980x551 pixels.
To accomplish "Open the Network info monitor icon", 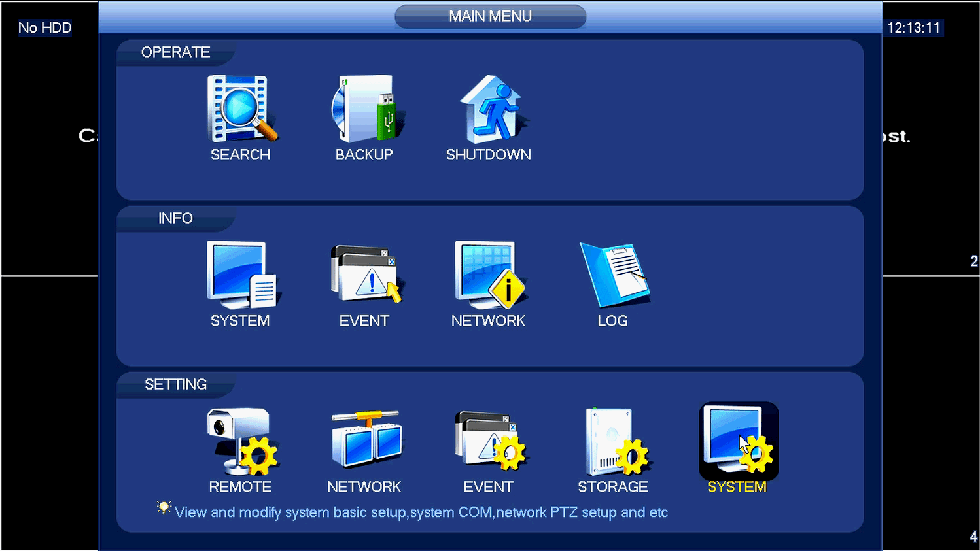I will pos(490,275).
